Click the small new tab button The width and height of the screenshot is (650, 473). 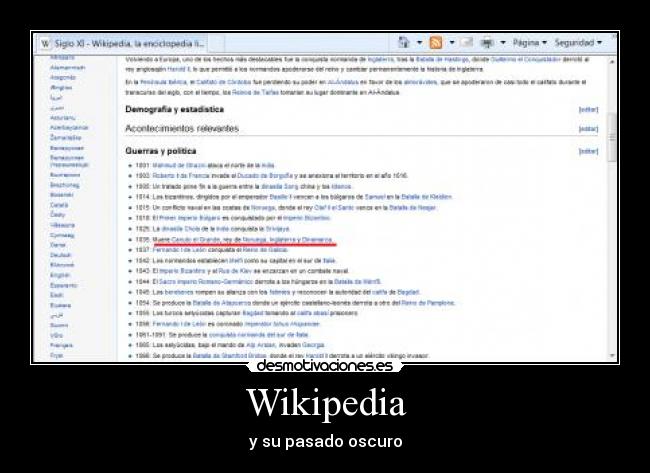point(216,44)
